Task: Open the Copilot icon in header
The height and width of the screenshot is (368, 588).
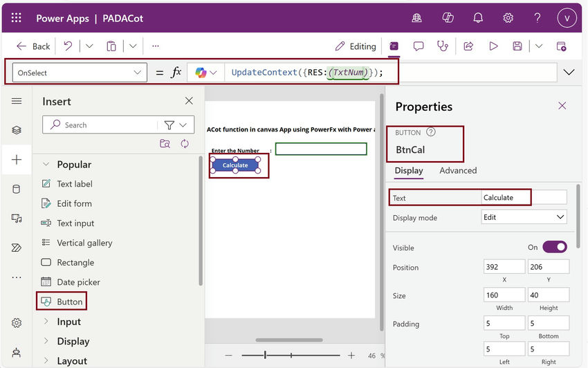Action: tap(448, 17)
